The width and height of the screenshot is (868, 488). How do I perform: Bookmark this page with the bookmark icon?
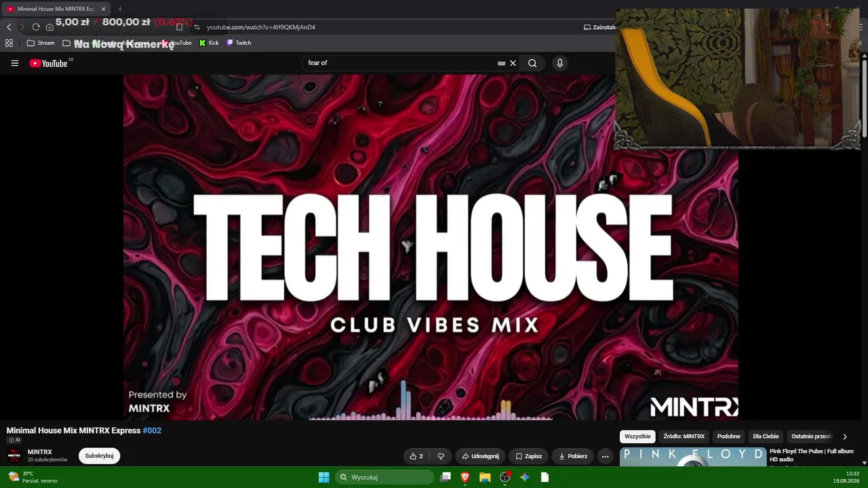pos(179,27)
